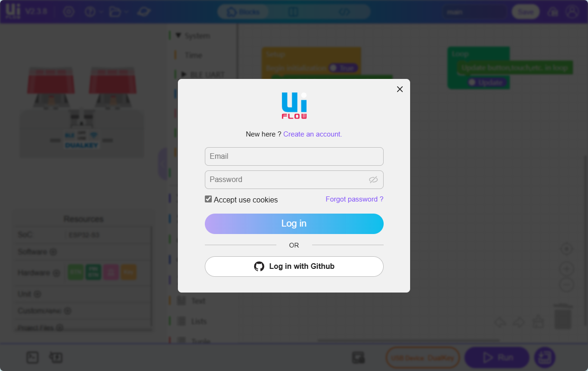Open the Forgot password link

(x=354, y=199)
